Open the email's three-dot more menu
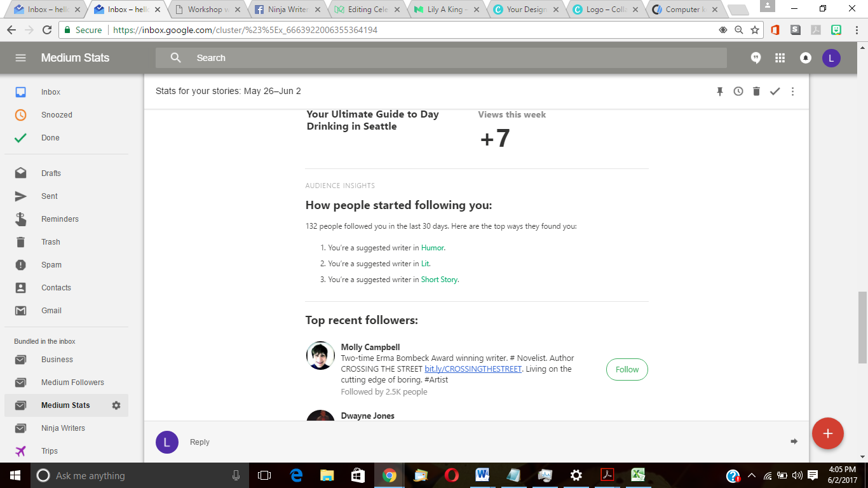Viewport: 868px width, 488px height. pos(792,91)
